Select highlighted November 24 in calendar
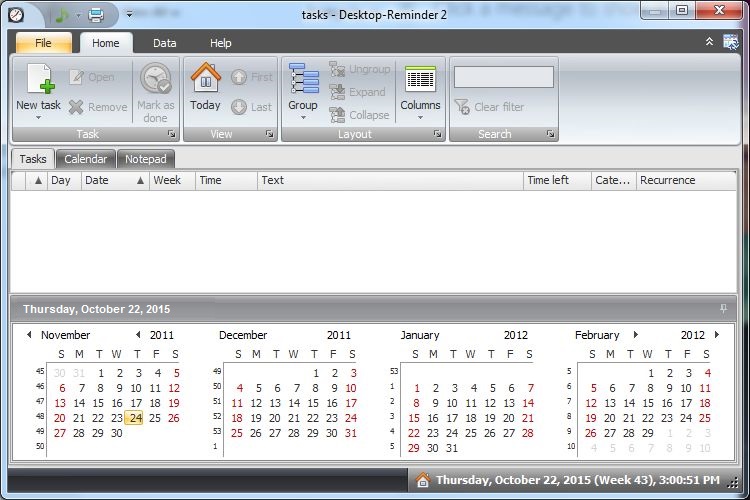The height and width of the screenshot is (500, 750). pyautogui.click(x=134, y=418)
